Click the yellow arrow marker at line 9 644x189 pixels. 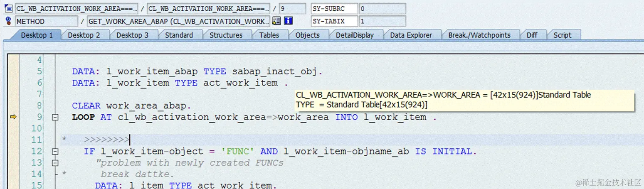click(x=13, y=118)
